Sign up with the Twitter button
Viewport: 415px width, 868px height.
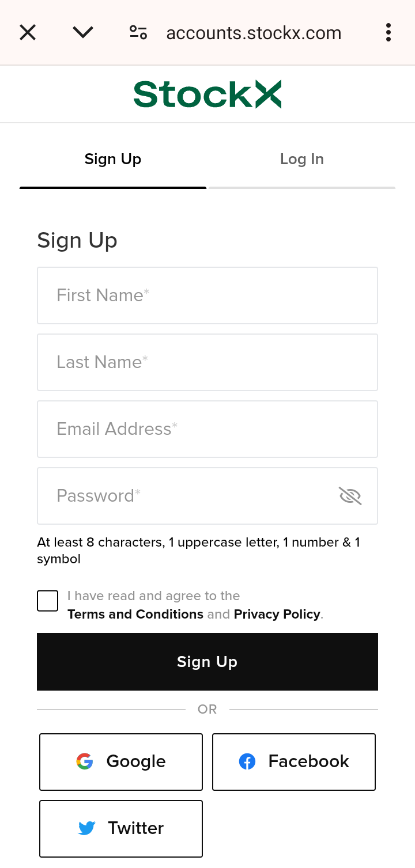tap(121, 829)
